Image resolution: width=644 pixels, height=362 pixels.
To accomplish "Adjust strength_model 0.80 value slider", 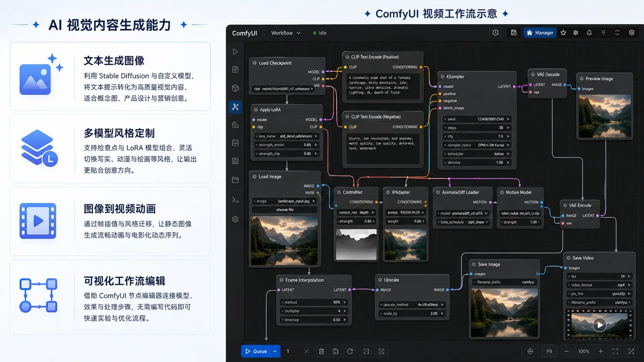I will tap(286, 145).
